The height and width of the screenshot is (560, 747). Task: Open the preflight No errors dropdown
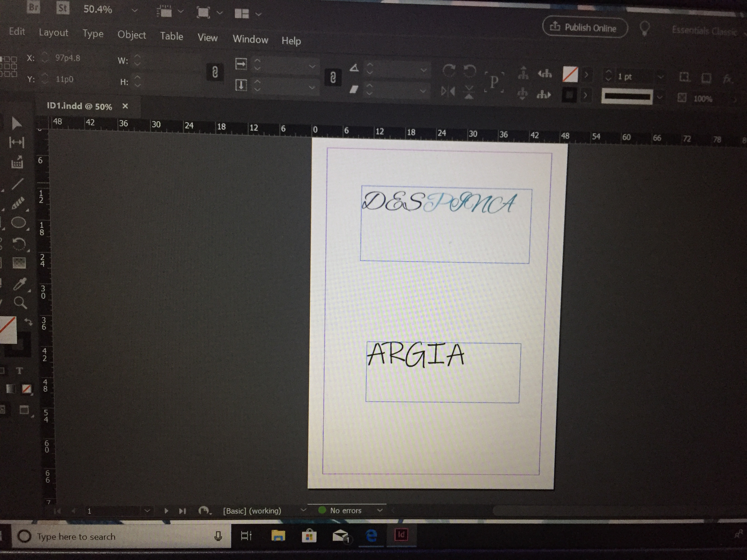380,510
